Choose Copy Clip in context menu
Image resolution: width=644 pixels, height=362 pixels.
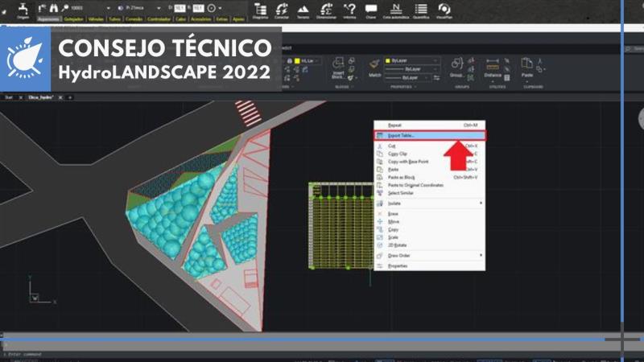pos(429,154)
